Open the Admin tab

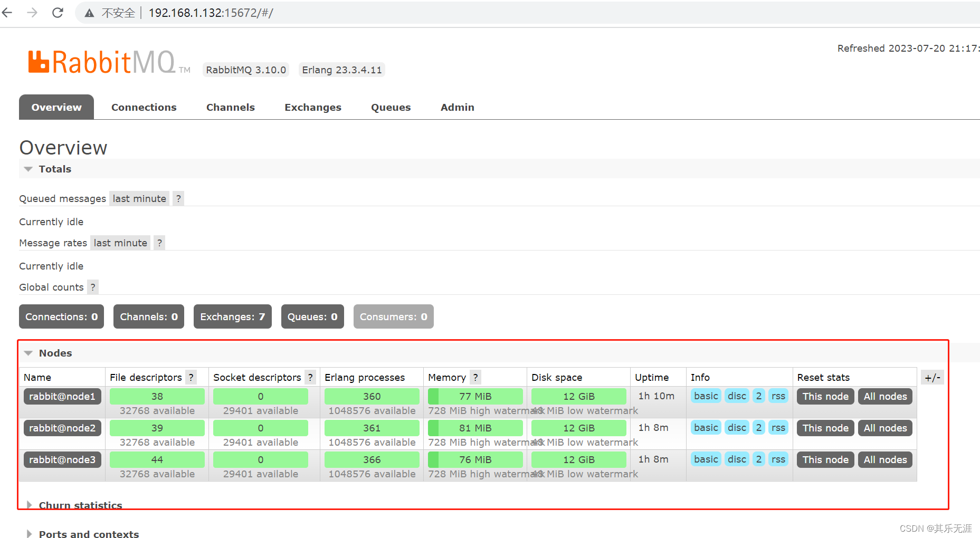(458, 107)
